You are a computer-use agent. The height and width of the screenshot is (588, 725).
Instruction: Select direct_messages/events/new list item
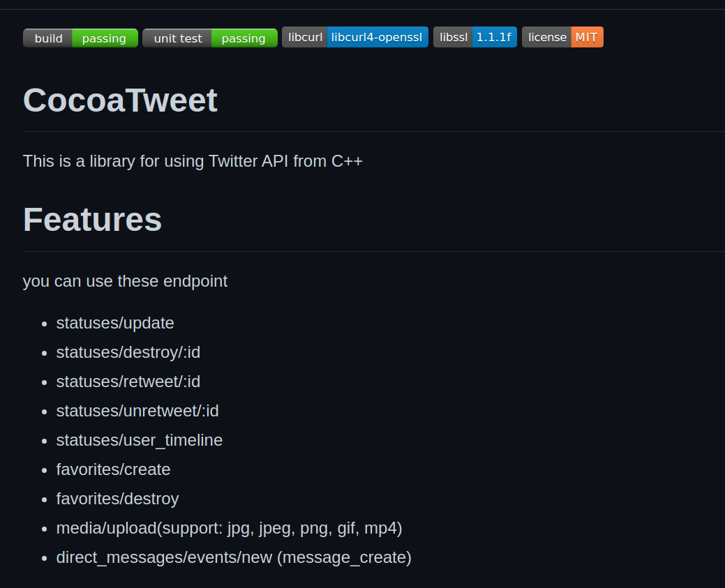click(x=234, y=557)
